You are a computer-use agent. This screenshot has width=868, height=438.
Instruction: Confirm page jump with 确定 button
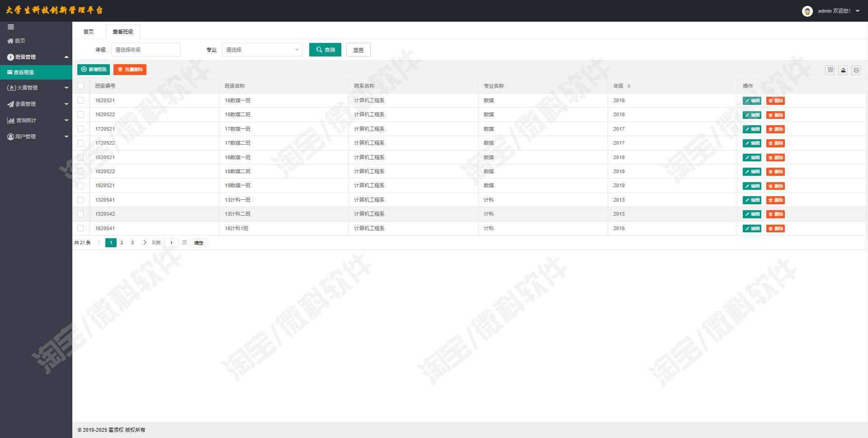pos(198,243)
